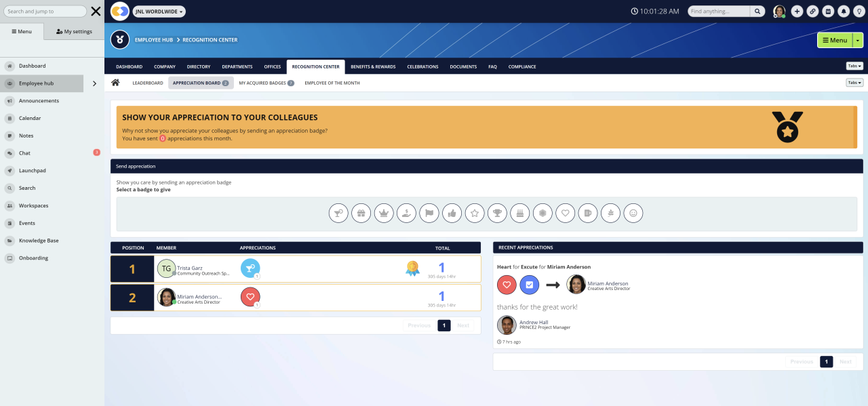Open the Benefits & Rewards tab
The image size is (868, 406).
coord(373,66)
